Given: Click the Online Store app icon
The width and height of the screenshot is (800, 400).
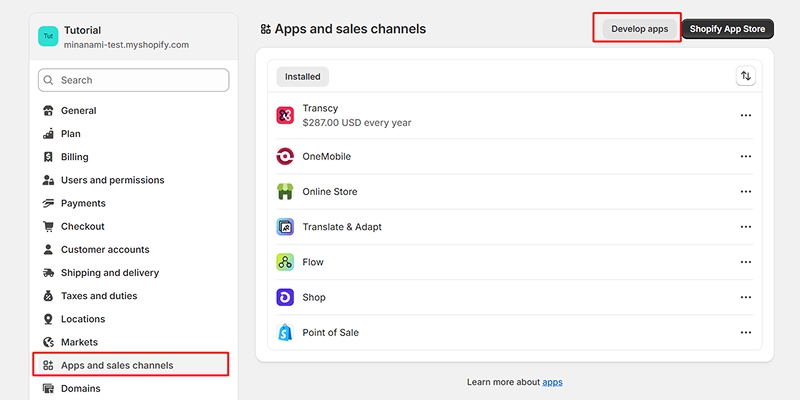Looking at the screenshot, I should (x=285, y=192).
